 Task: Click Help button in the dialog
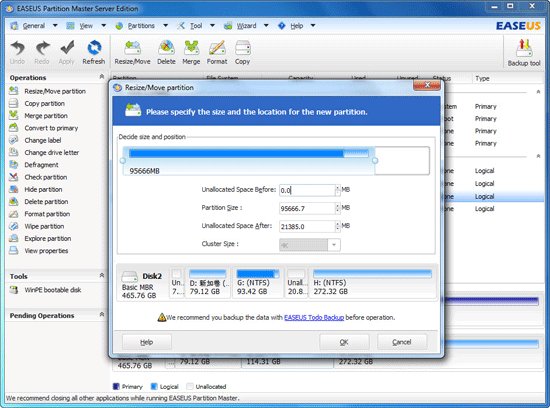(147, 342)
